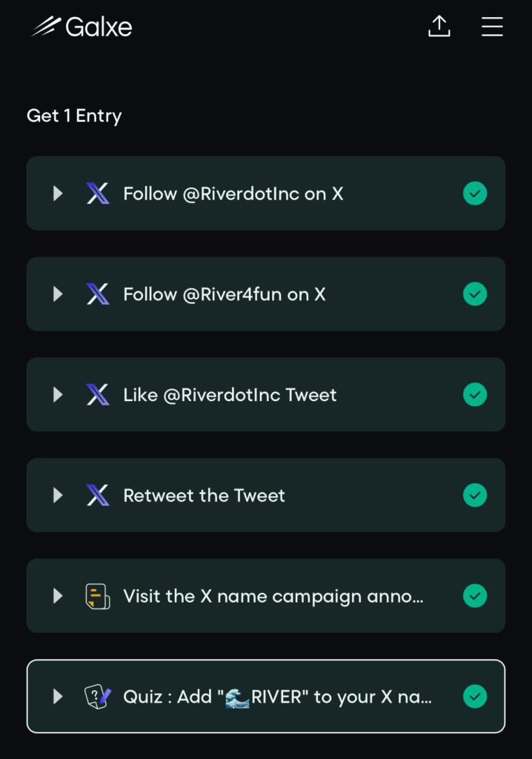
Task: Expand the Follow @RiverdotInc task arrow
Action: coord(58,194)
